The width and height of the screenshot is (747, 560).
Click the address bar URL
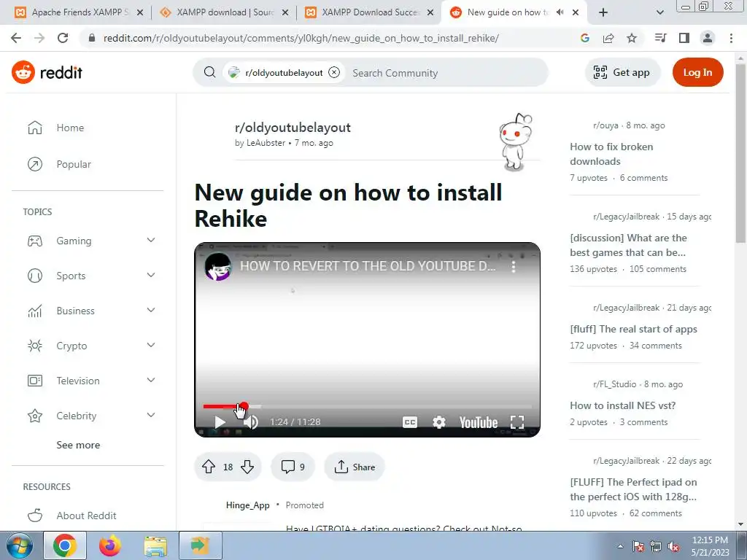click(x=301, y=38)
